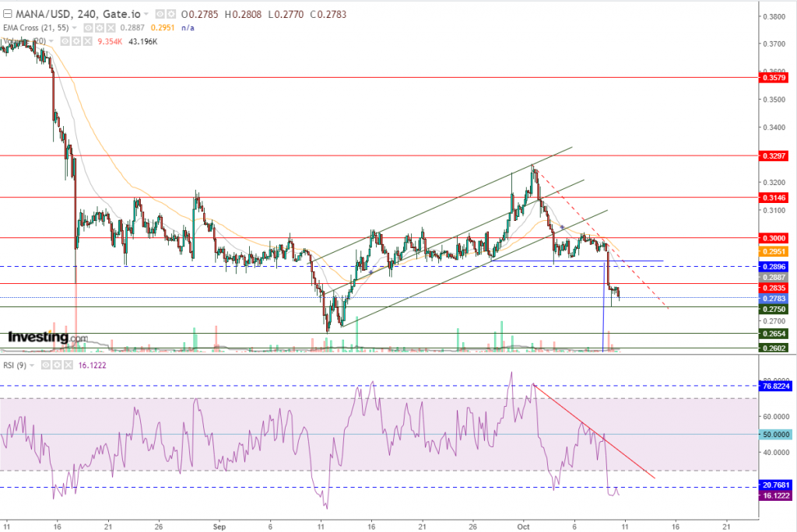Click the RSI 76.8224 level label
This screenshot has height=532, width=797.
point(776,386)
